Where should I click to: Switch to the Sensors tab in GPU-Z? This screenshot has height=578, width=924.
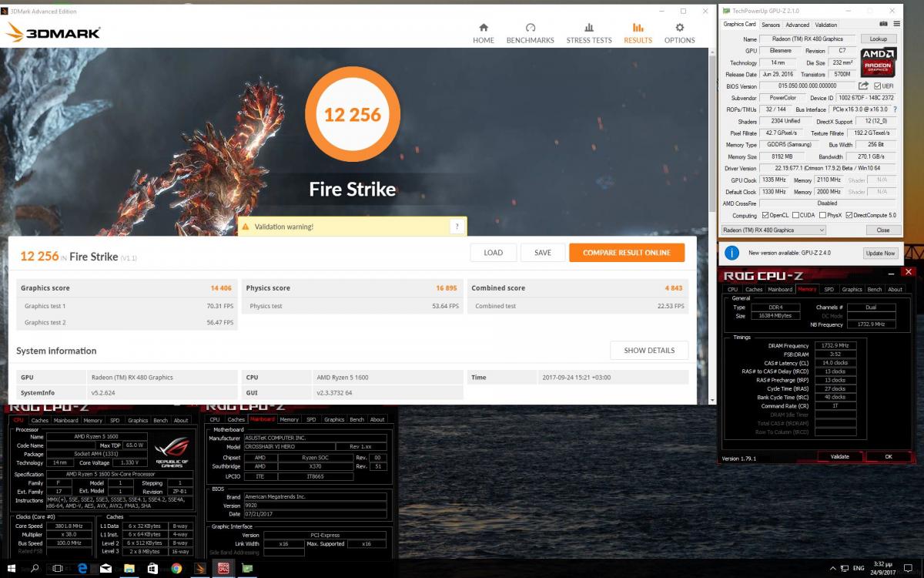pyautogui.click(x=771, y=25)
